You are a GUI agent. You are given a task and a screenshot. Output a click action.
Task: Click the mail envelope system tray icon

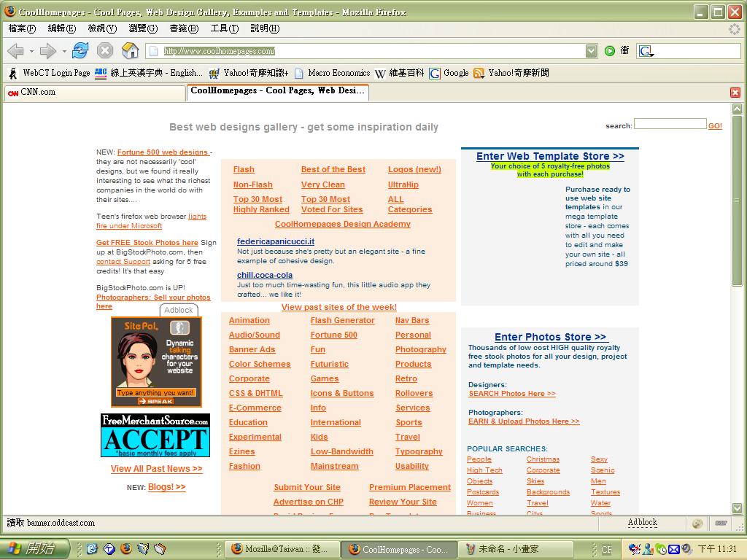coord(673,549)
